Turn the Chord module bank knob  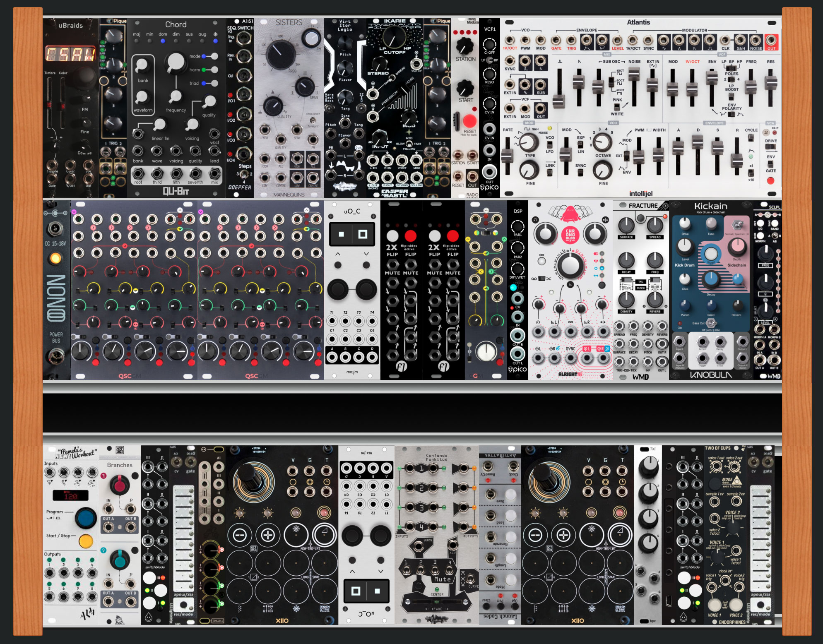point(142,66)
